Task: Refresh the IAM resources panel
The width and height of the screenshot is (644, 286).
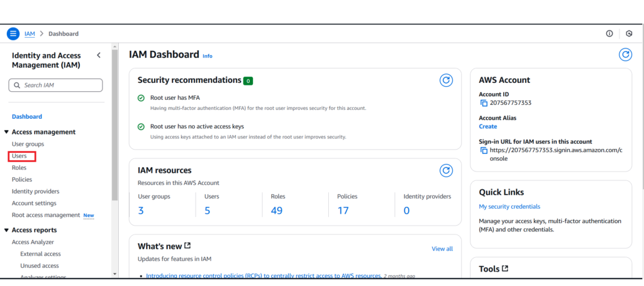Action: (x=445, y=170)
